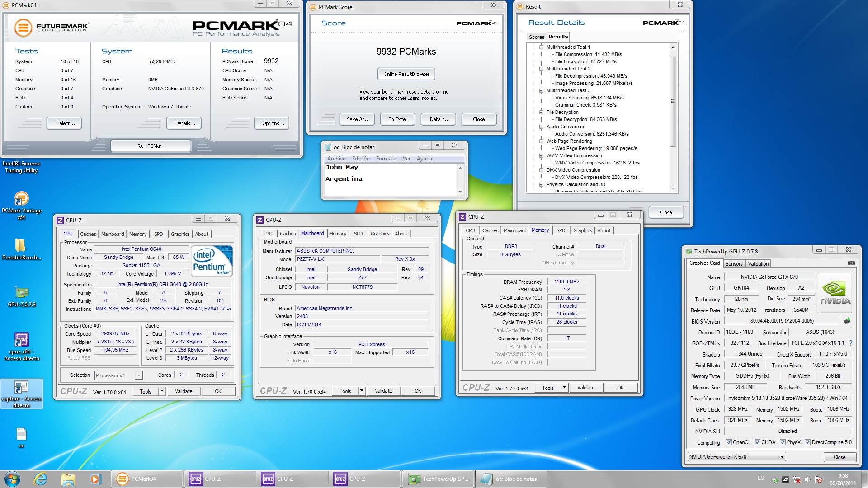Screen dimensions: 868x488
Task: Select the oc text file on desktop
Action: (21, 438)
